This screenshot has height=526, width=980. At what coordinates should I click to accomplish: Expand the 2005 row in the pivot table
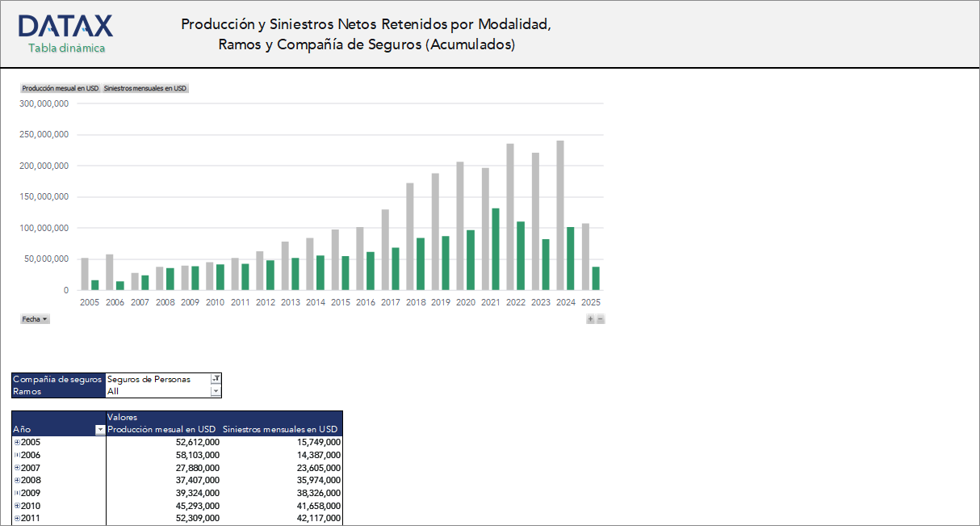click(18, 441)
